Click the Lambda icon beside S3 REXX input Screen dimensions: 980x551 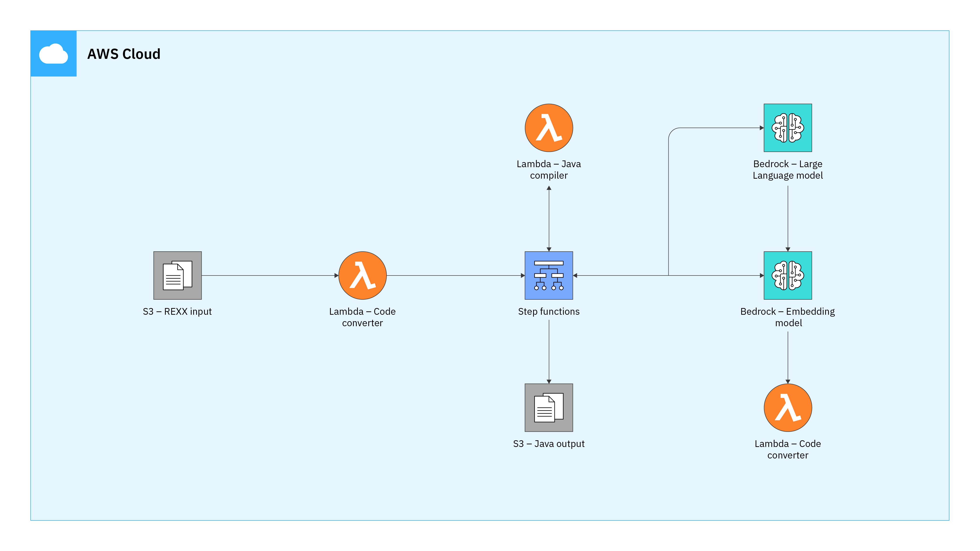point(363,275)
